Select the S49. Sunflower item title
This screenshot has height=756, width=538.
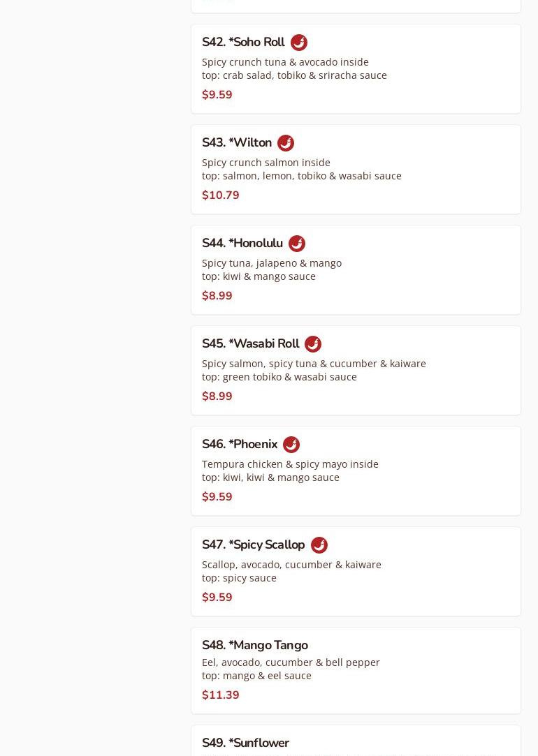tap(245, 743)
